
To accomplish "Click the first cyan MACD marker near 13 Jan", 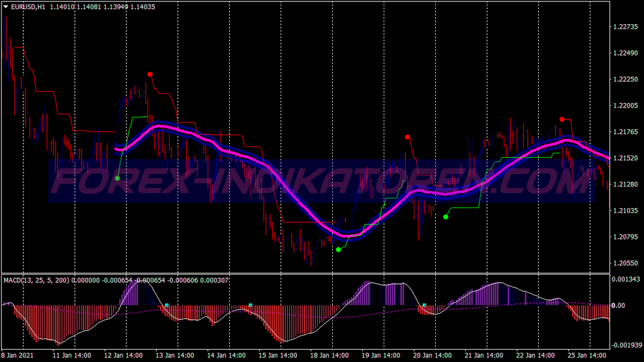I will pyautogui.click(x=167, y=305).
